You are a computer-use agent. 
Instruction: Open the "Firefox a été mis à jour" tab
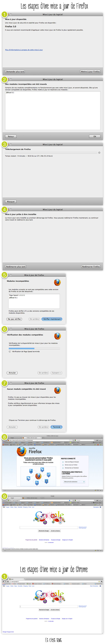[x=32, y=438]
